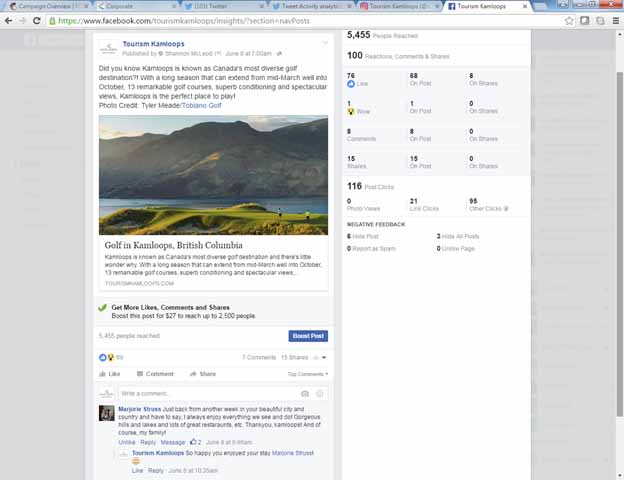Close the active Tourism Kamloops Facebook tab

[x=525, y=6]
